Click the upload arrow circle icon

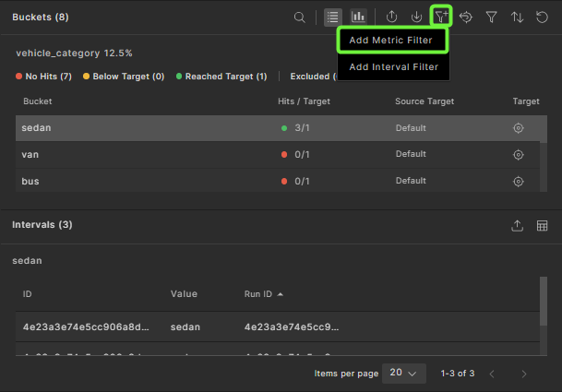point(392,17)
